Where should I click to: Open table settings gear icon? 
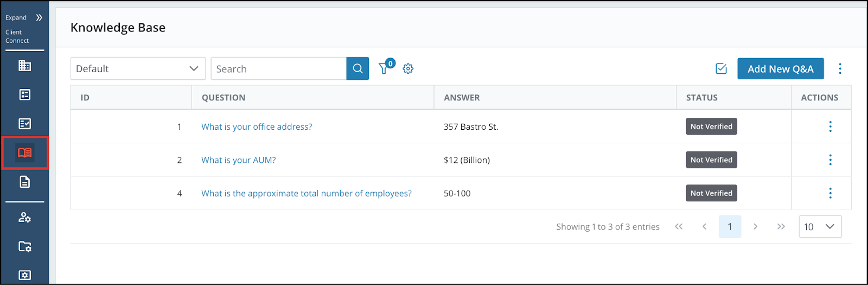click(408, 68)
